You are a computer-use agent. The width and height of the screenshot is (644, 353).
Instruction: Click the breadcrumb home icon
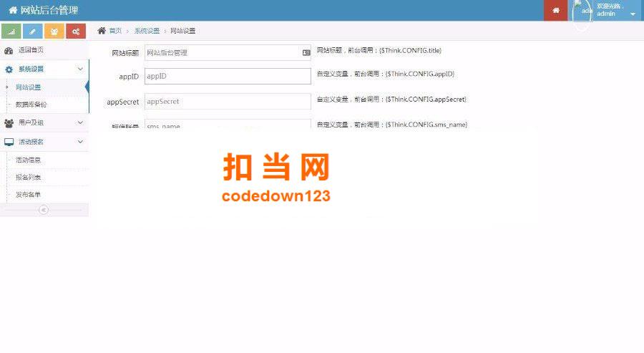coord(102,31)
